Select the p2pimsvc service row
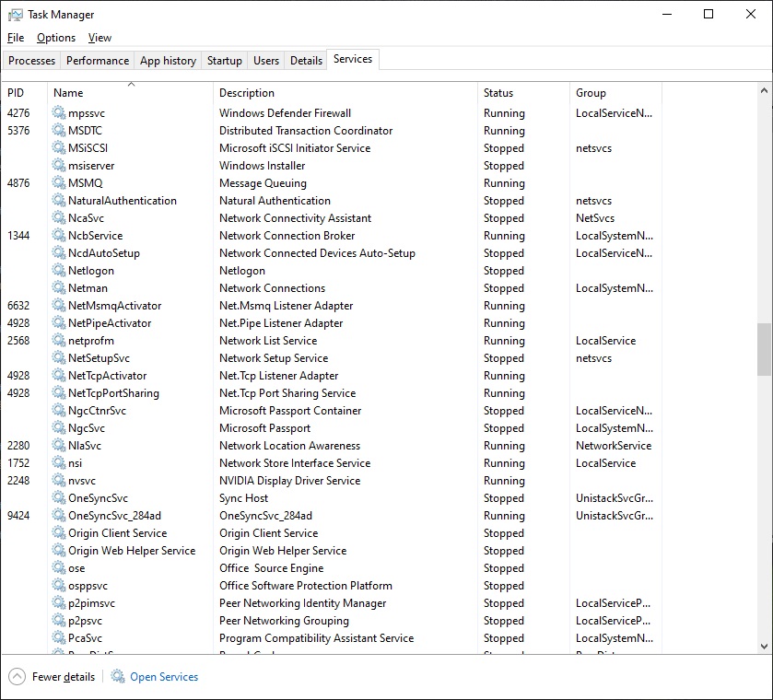773x700 pixels. (331, 603)
